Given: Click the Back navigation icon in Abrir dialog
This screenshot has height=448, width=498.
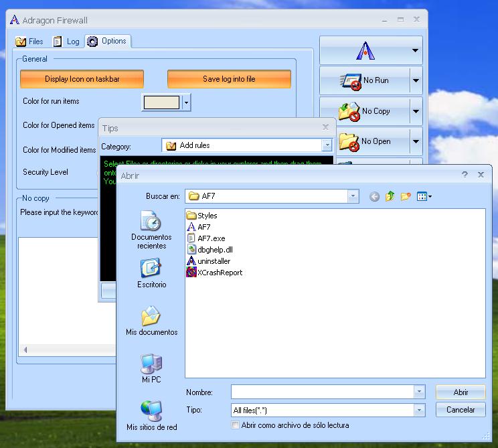Looking at the screenshot, I should coord(374,197).
